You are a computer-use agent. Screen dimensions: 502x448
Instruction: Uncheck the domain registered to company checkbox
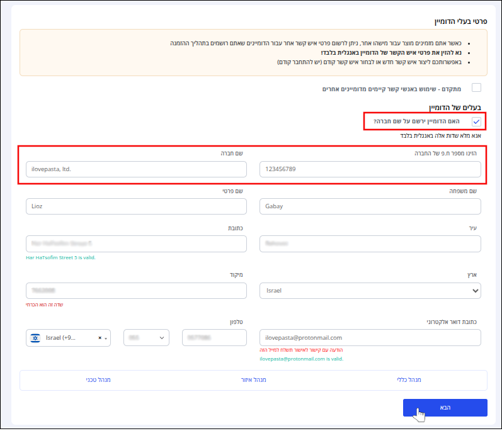click(476, 121)
